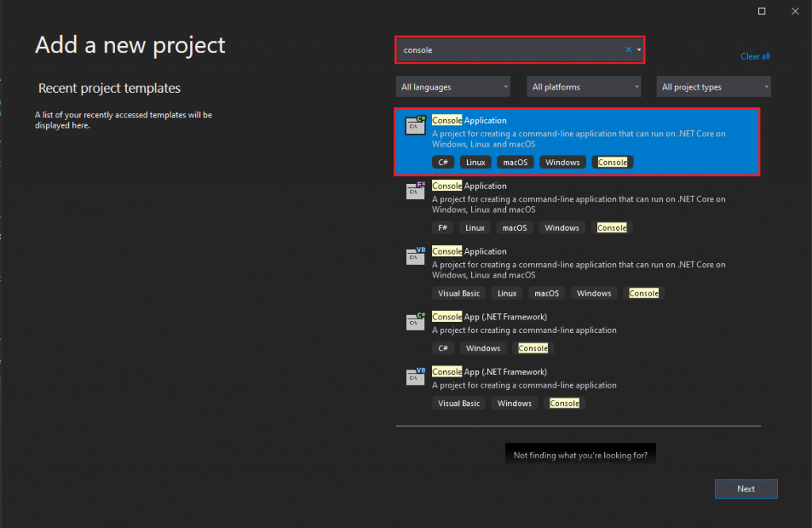The width and height of the screenshot is (812, 528).
Task: Select the Console tag on the .NET Framework template
Action: 533,348
